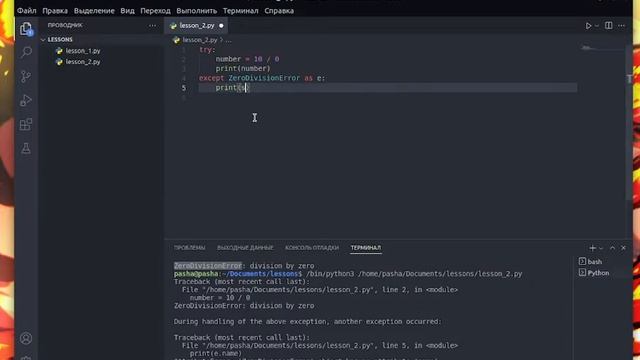Click the breadcrumb ellipsis segment
The height and width of the screenshot is (360, 640).
click(x=228, y=40)
